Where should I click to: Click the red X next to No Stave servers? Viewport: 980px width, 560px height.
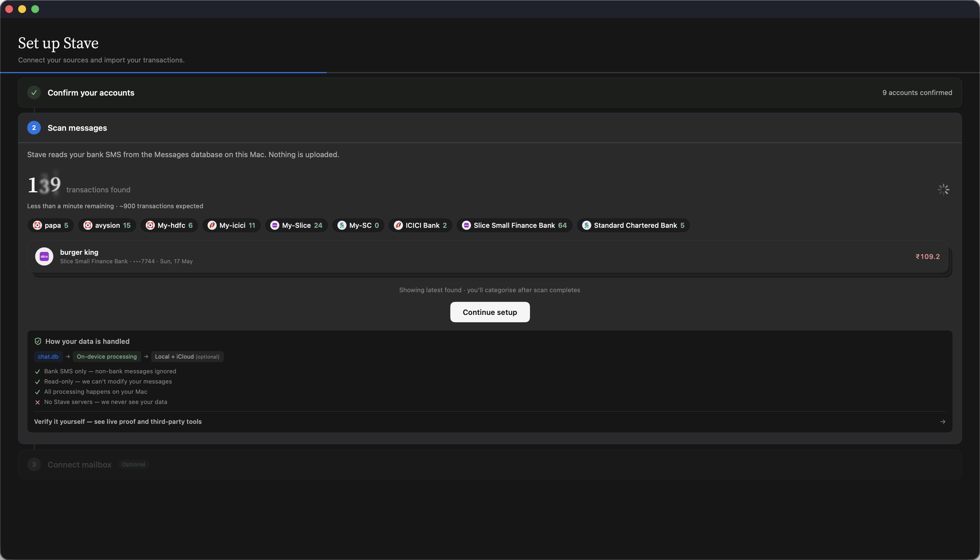37,402
